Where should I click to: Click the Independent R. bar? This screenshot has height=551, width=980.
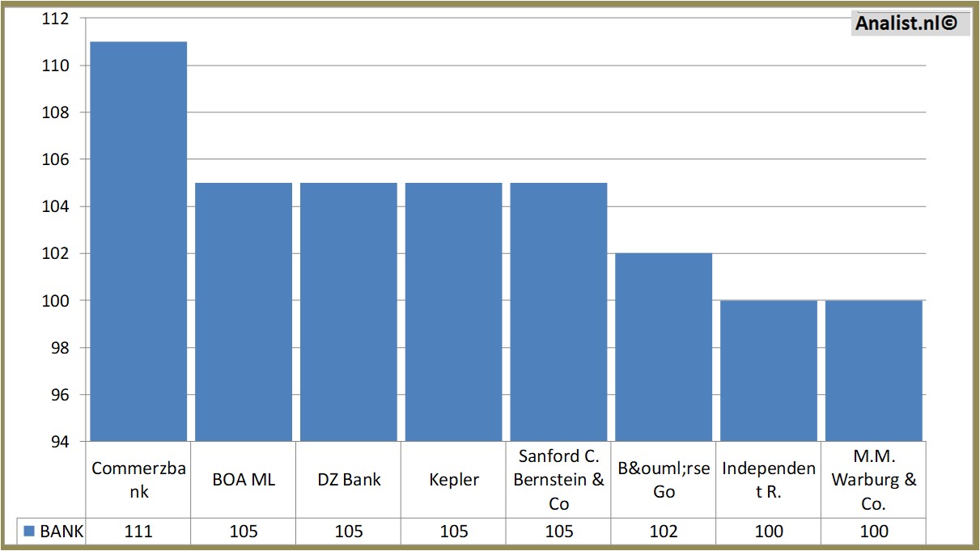coord(769,371)
